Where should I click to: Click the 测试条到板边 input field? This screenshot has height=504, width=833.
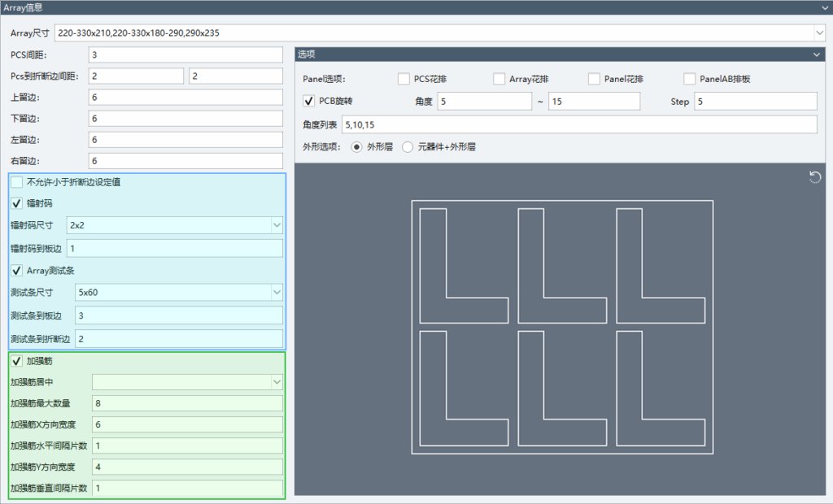pos(179,315)
